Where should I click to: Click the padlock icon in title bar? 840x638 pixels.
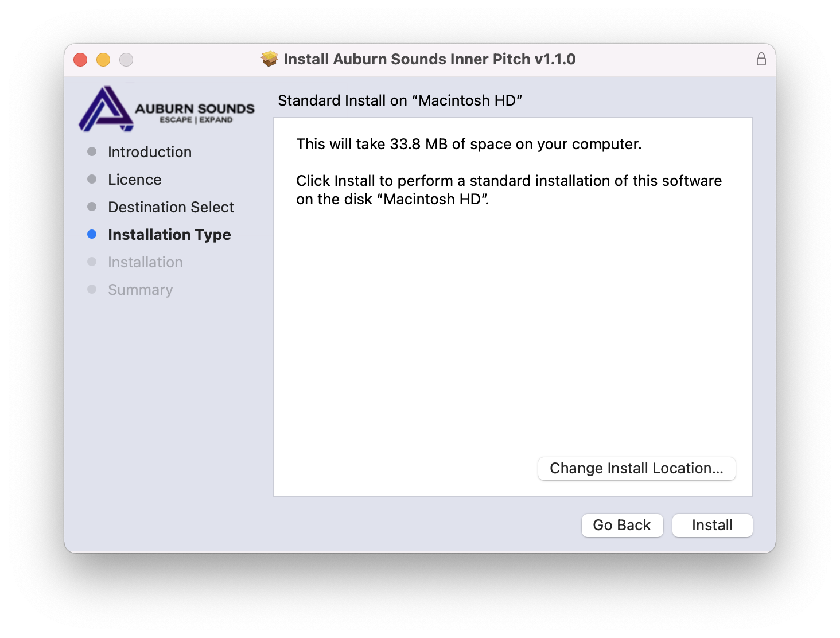[761, 59]
